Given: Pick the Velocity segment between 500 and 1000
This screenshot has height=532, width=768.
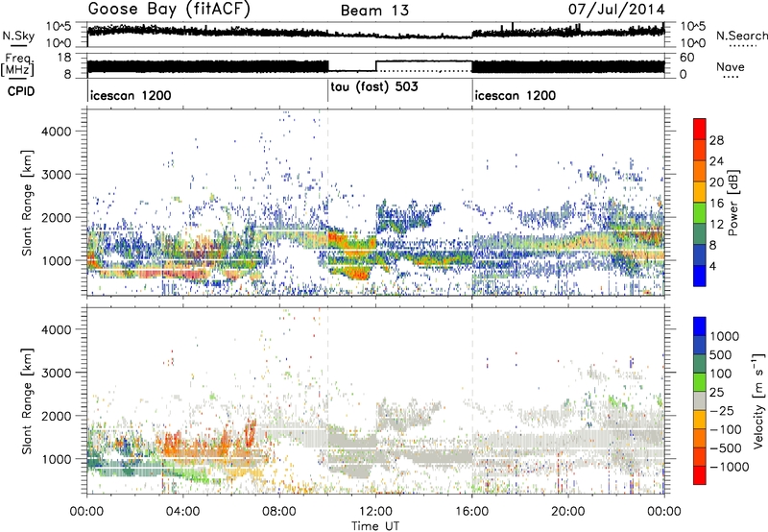Looking at the screenshot, I should coord(700,345).
